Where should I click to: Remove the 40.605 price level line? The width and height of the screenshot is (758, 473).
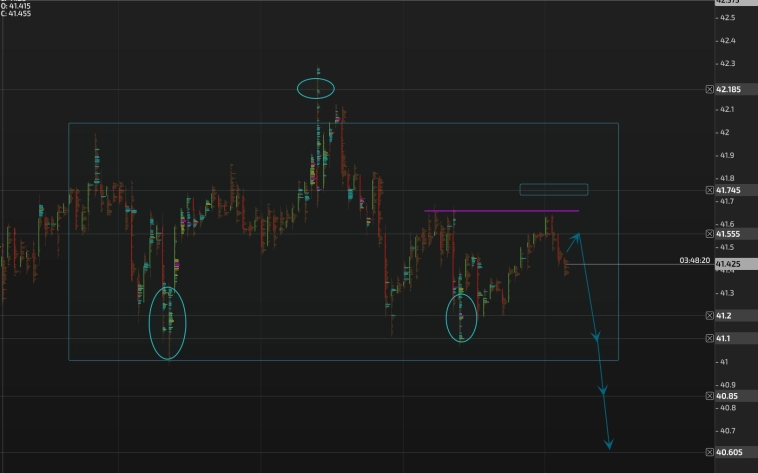(709, 452)
